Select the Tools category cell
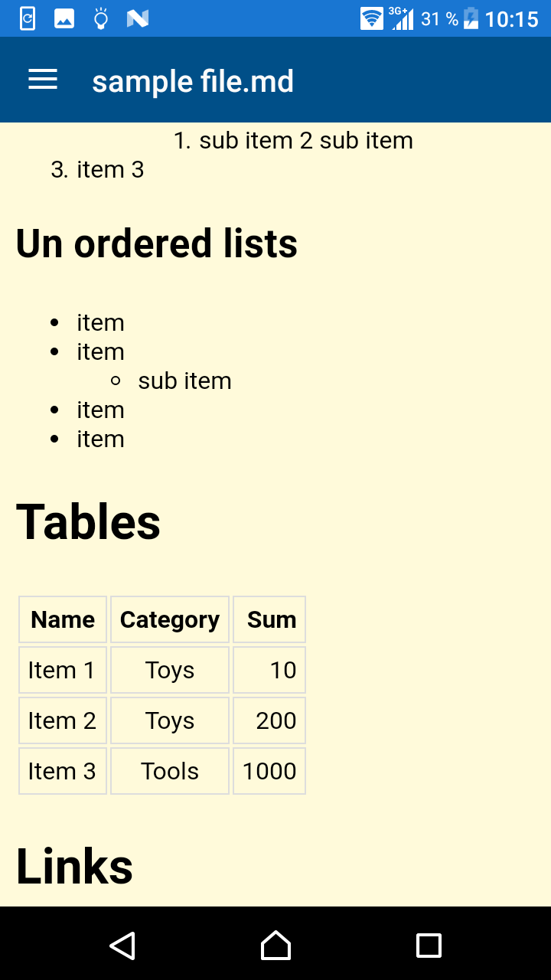The height and width of the screenshot is (980, 551). (170, 771)
